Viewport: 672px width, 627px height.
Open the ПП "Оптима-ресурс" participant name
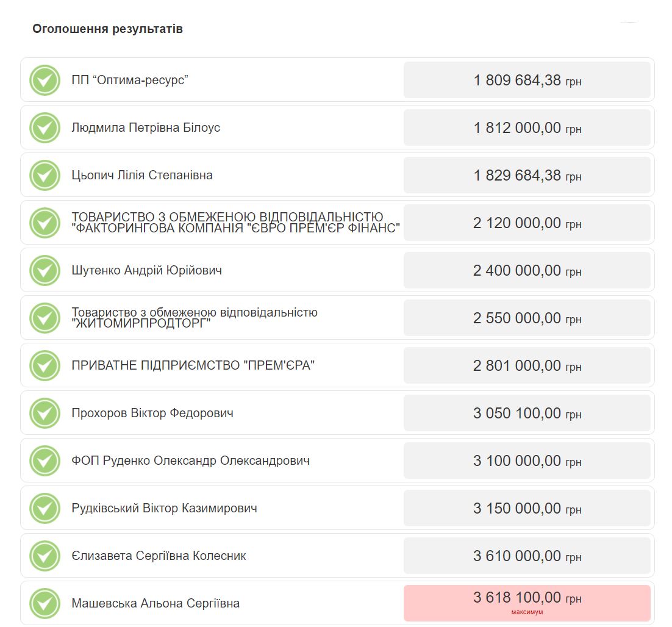click(129, 80)
